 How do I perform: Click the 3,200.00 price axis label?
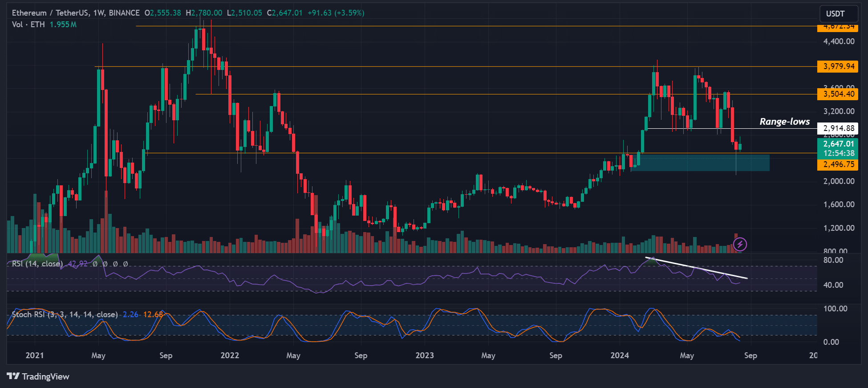pos(839,111)
